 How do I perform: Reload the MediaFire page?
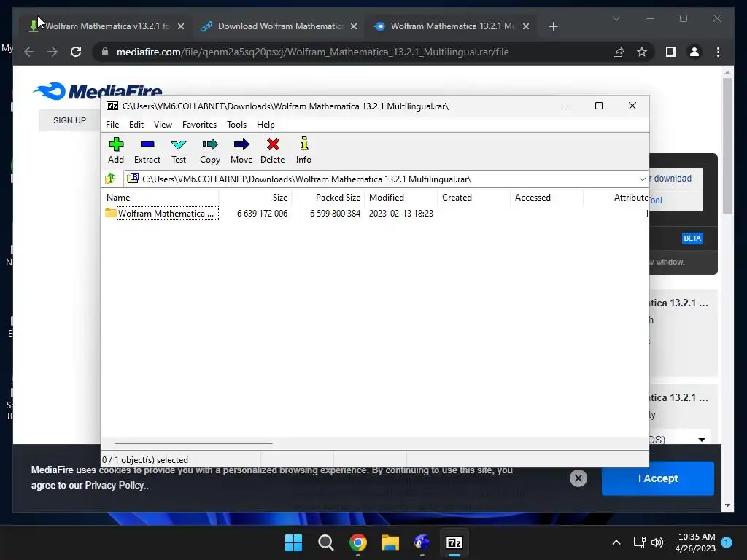[76, 52]
